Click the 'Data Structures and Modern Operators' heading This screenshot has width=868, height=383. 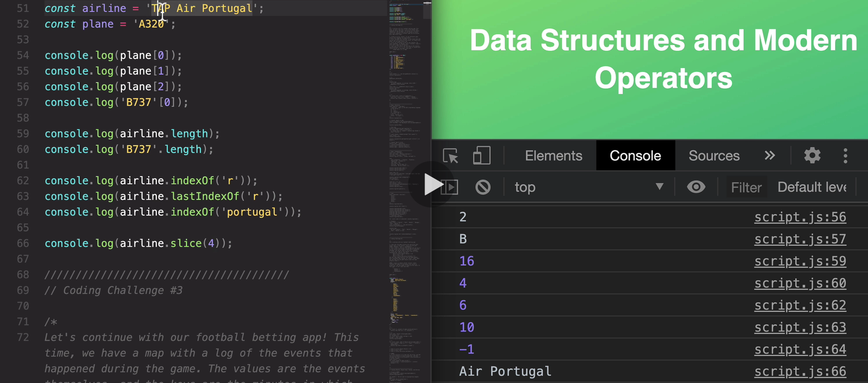point(663,59)
